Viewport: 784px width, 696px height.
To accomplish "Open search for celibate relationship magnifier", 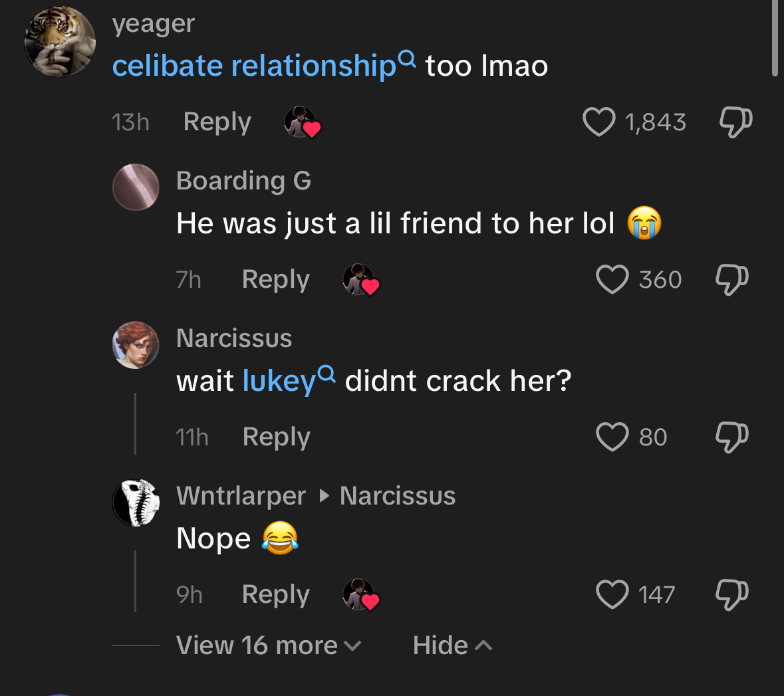I will (408, 59).
